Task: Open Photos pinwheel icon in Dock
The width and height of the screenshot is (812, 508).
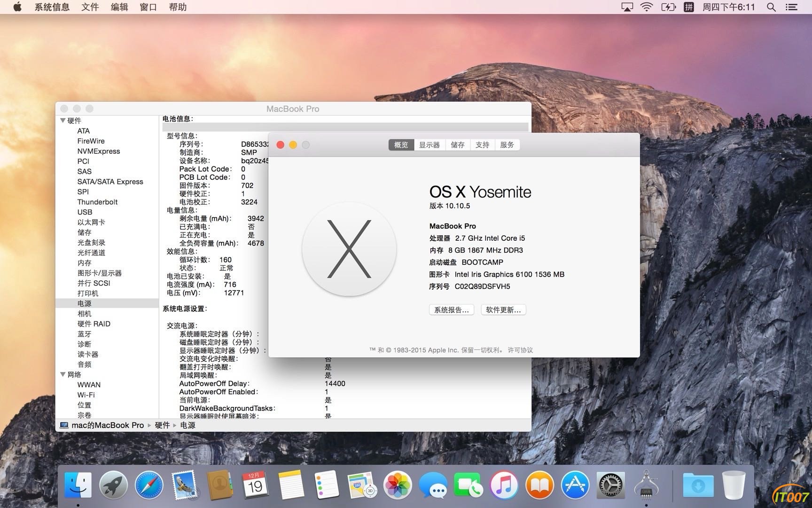Action: click(x=398, y=484)
